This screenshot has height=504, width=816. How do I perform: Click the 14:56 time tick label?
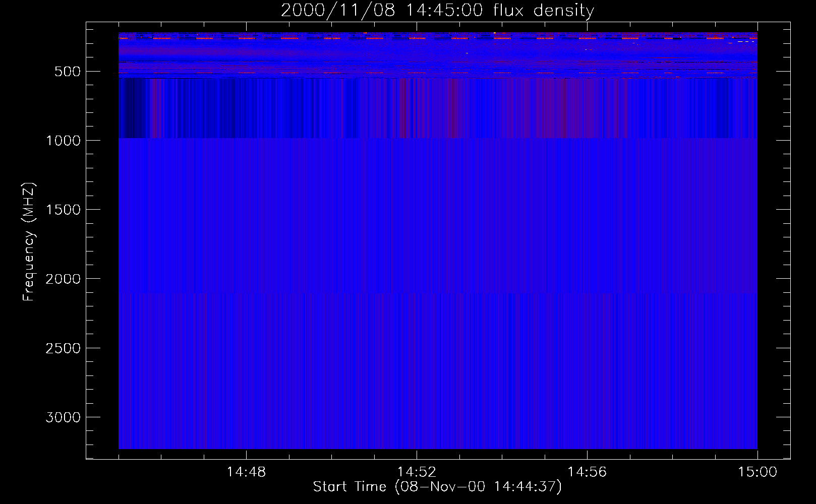click(x=587, y=472)
